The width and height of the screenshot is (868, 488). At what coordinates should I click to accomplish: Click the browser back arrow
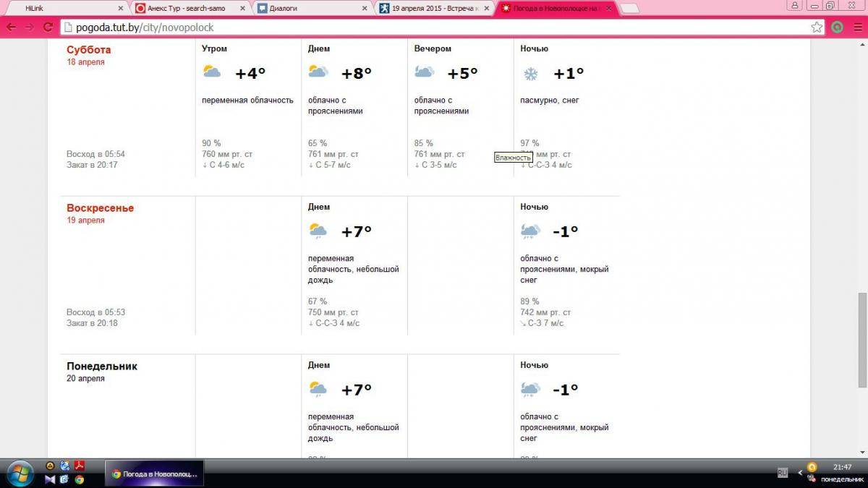pos(12,27)
